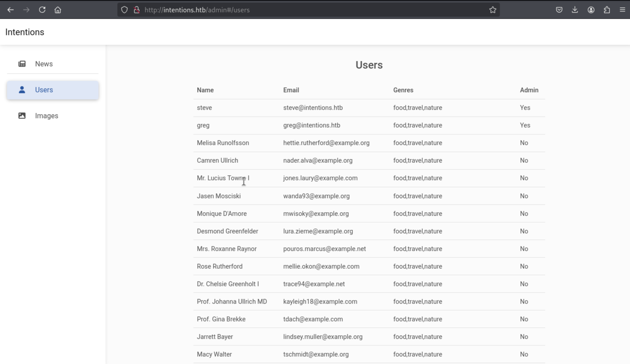Open the tracking protection shield icon
The image size is (630, 364).
124,10
